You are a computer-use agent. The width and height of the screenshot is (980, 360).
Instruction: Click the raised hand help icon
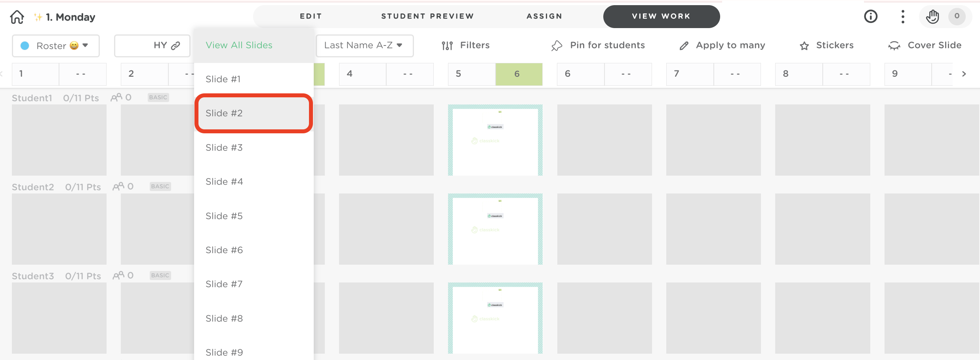932,17
